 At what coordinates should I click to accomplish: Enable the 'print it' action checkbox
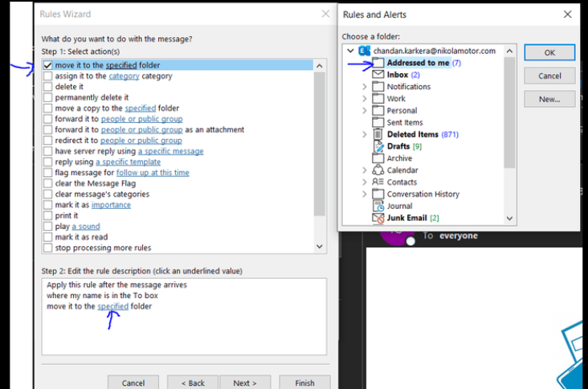(47, 215)
